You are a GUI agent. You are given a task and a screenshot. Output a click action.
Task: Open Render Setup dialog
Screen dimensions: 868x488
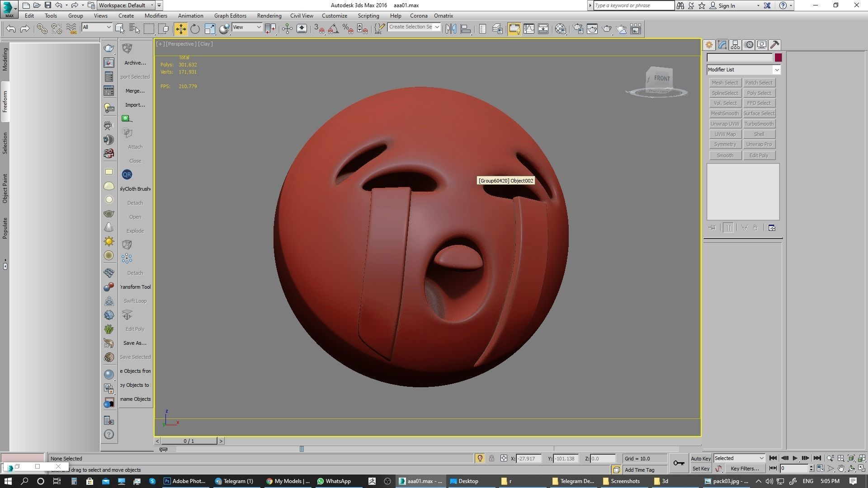tap(578, 29)
